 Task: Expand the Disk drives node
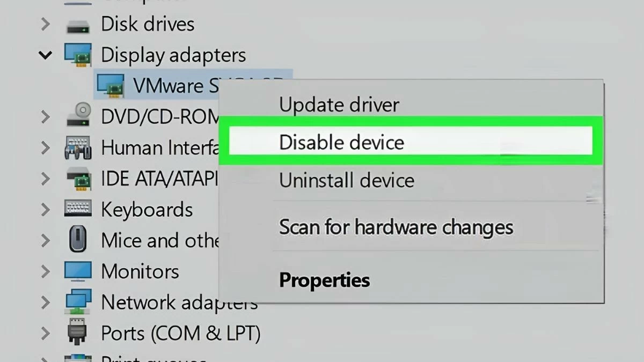click(46, 24)
